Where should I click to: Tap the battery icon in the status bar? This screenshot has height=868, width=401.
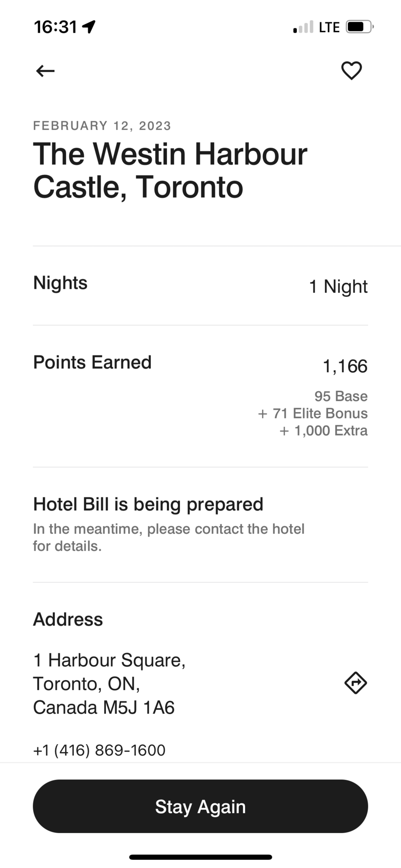point(360,27)
